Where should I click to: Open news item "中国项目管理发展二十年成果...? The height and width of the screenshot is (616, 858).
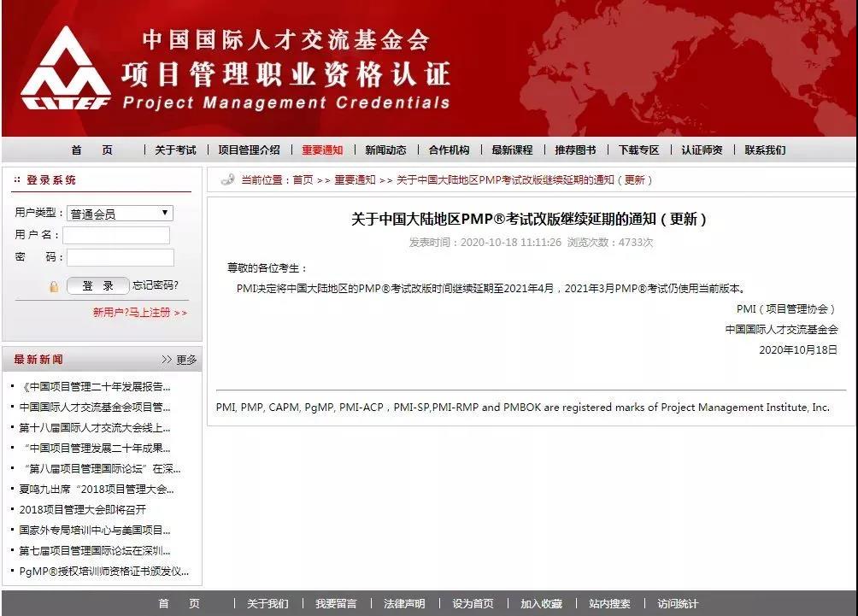97,448
